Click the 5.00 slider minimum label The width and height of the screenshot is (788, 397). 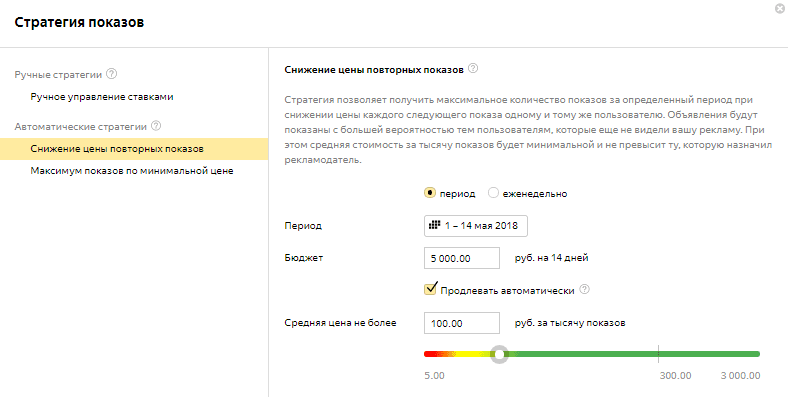pyautogui.click(x=434, y=376)
